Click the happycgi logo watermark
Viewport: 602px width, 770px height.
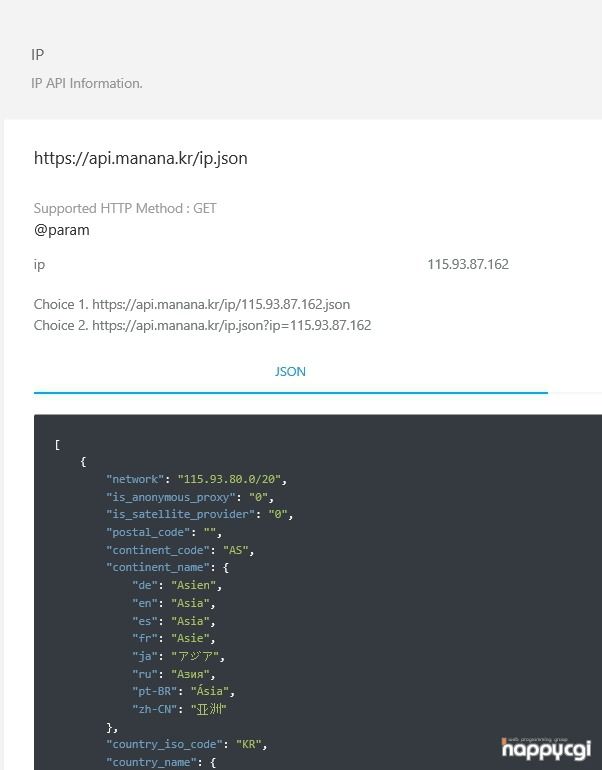546,748
